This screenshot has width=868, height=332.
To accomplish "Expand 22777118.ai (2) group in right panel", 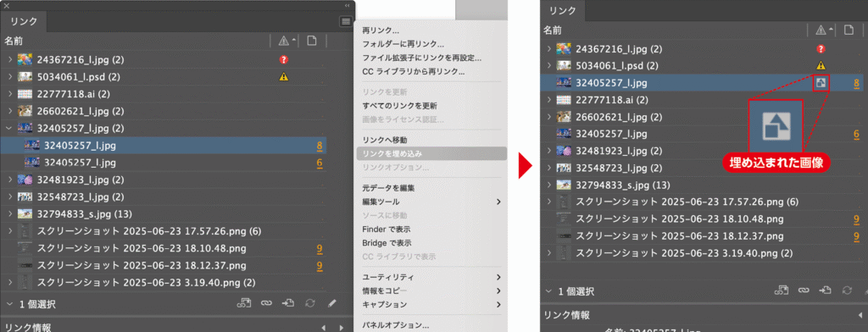I will click(548, 100).
